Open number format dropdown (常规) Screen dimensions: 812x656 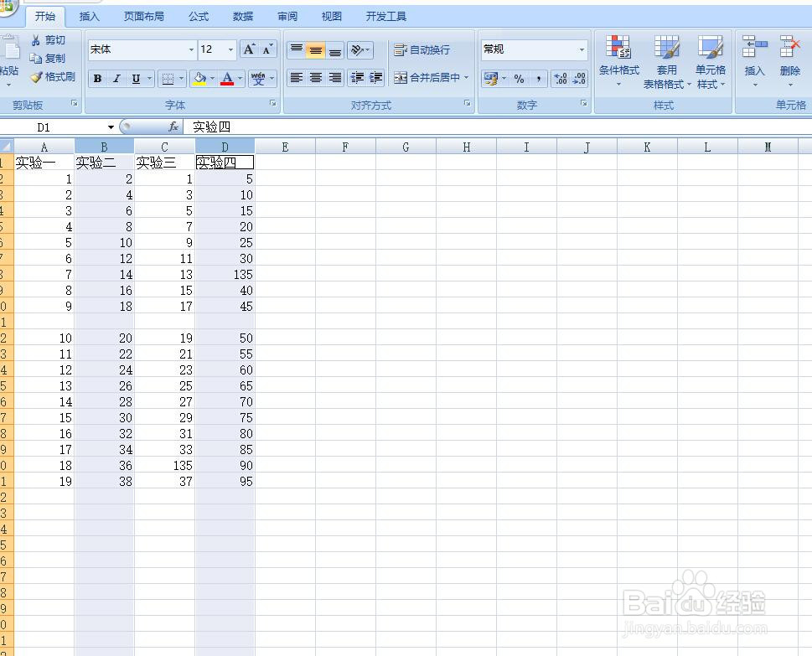pos(582,49)
